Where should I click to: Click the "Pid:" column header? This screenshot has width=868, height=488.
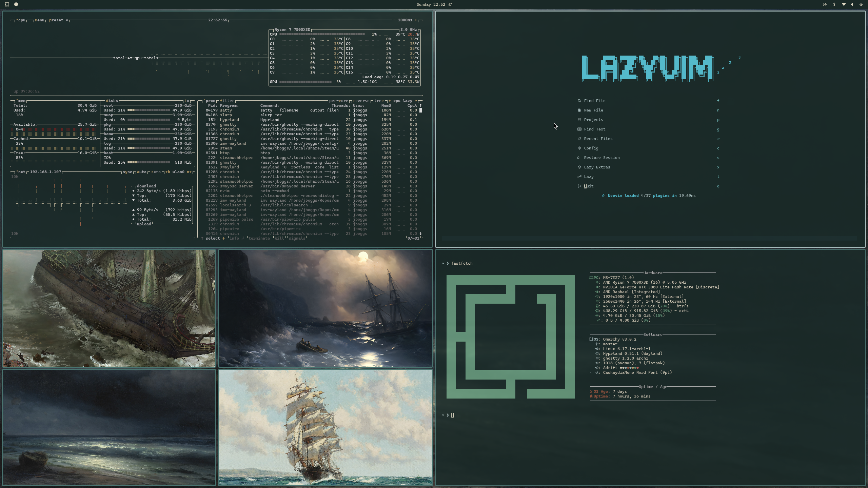point(213,105)
